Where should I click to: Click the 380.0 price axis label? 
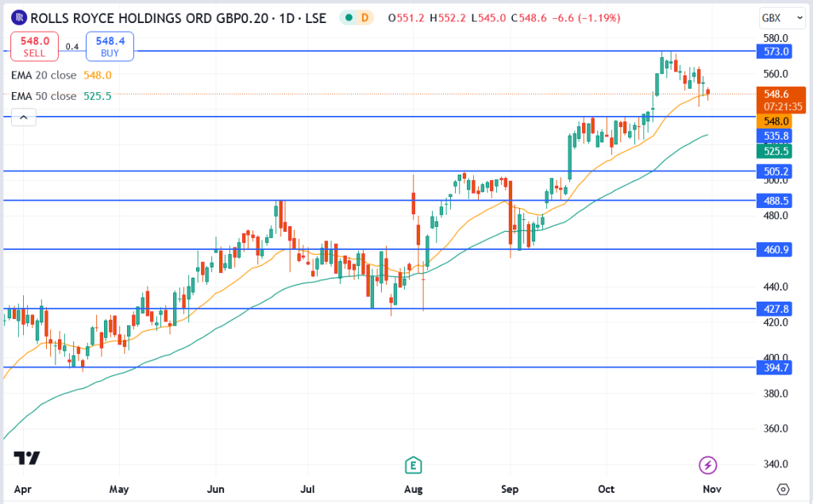[776, 393]
